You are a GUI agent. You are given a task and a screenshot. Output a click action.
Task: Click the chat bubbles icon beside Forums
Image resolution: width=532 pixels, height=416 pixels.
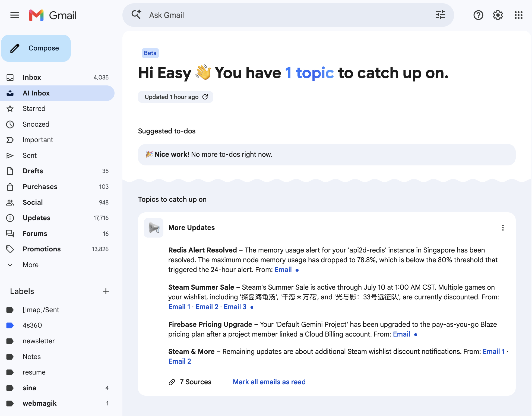point(10,233)
